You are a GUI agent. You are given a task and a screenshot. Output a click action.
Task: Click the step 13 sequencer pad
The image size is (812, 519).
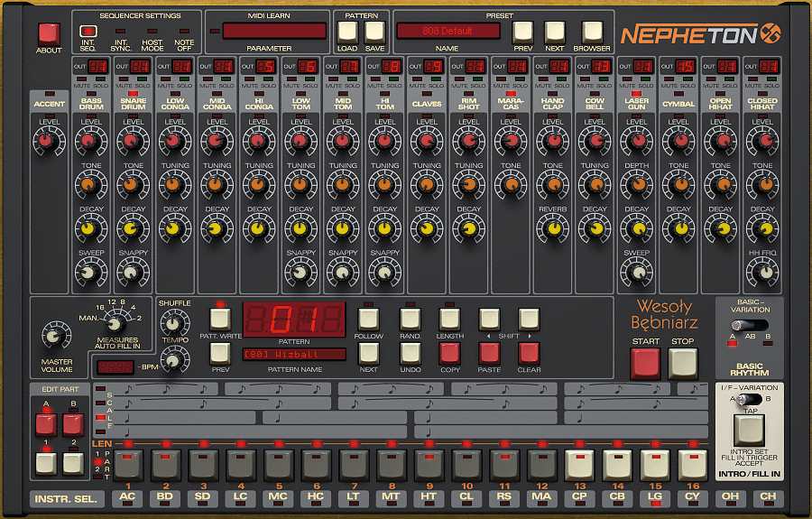tap(579, 465)
